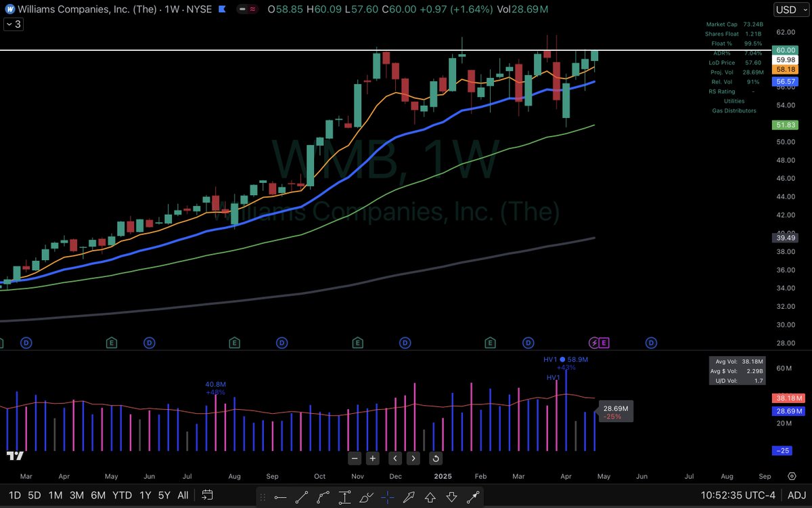Click the zoom out minus button

(355, 458)
